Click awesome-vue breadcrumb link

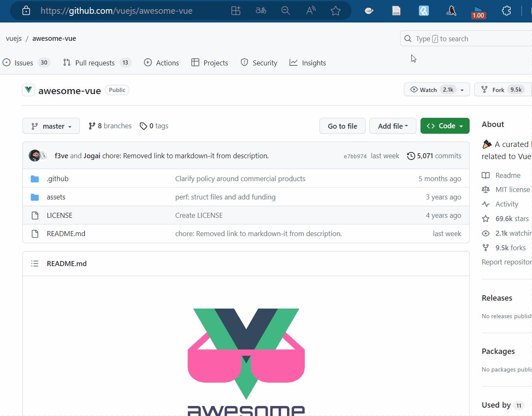54,38
